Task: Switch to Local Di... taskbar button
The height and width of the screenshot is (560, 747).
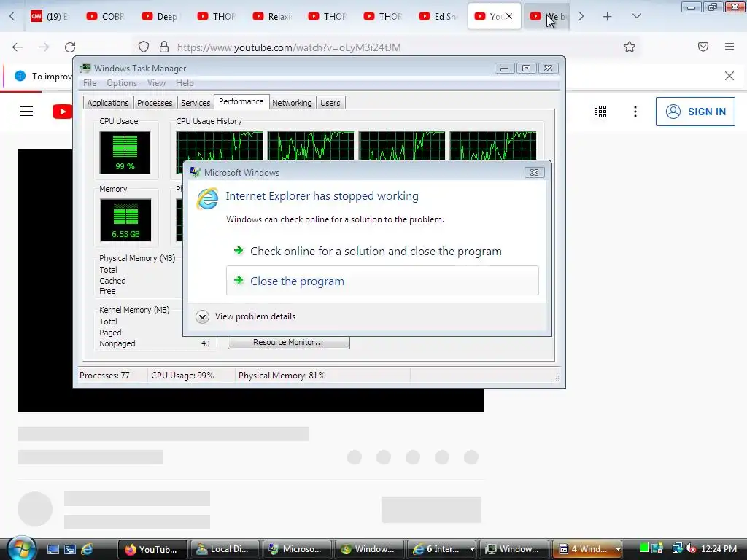Action: click(x=225, y=549)
